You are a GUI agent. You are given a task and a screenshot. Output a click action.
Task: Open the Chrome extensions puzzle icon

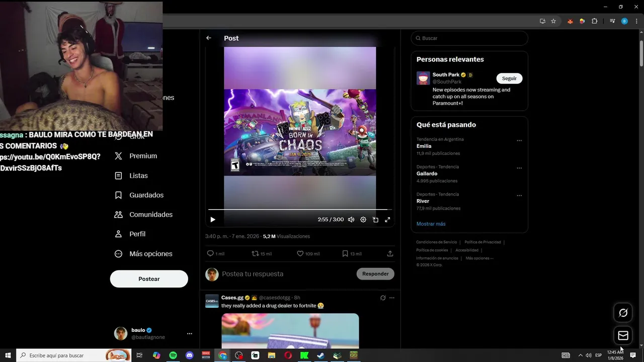595,21
